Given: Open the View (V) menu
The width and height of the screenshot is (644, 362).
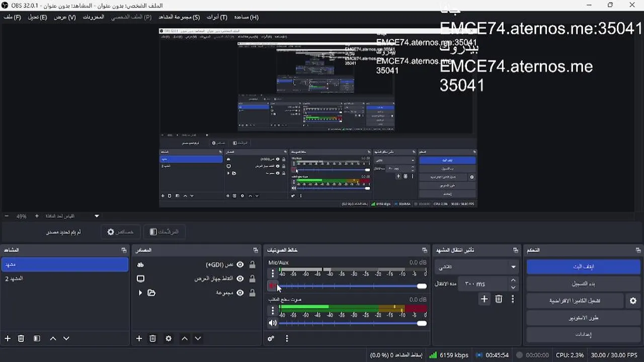Looking at the screenshot, I should (65, 17).
